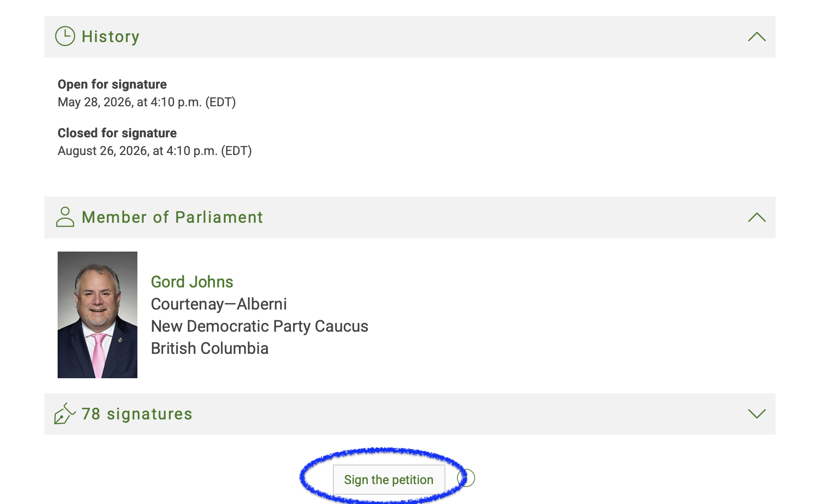Click the circular icon right of Sign the petition
This screenshot has width=835, height=504.
click(x=466, y=478)
